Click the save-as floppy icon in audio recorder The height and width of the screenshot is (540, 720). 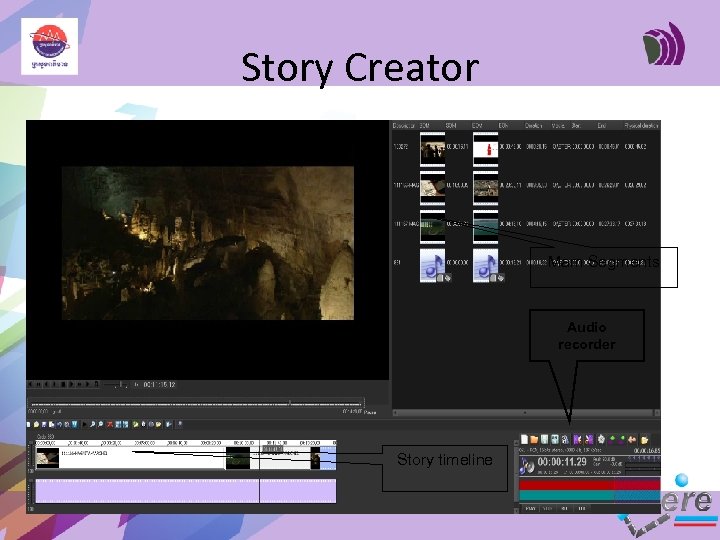554,439
